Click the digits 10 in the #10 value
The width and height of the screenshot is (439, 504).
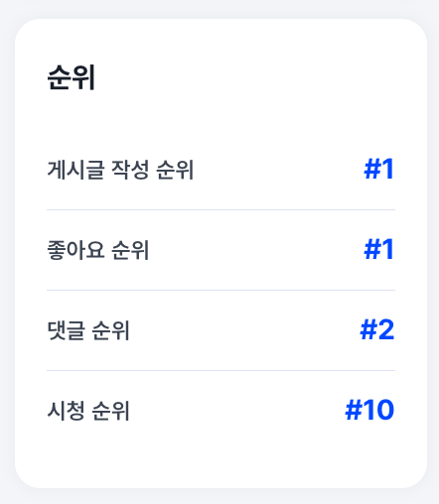pos(379,410)
